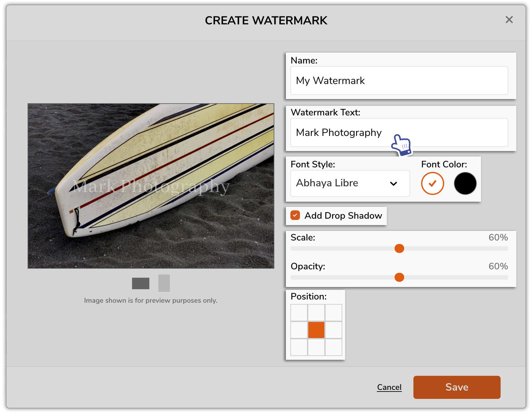The image size is (532, 413).
Task: Click the Save button
Action: 456,387
